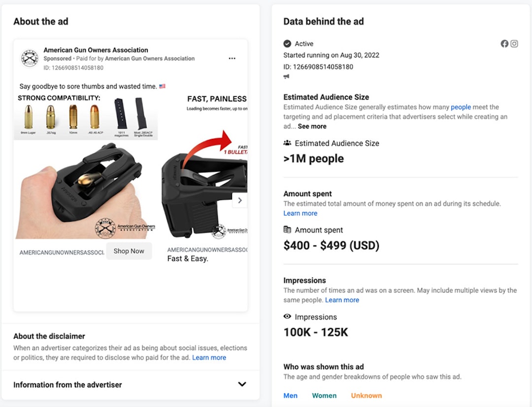The height and width of the screenshot is (407, 532).
Task: Toggle Women in the gender breakdown legend
Action: (x=325, y=395)
